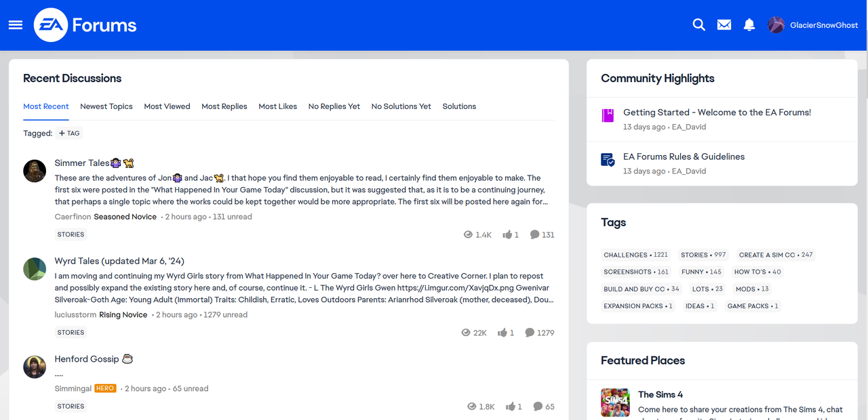Switch to the No Solutions Yet tab
868x420 pixels.
coord(401,106)
